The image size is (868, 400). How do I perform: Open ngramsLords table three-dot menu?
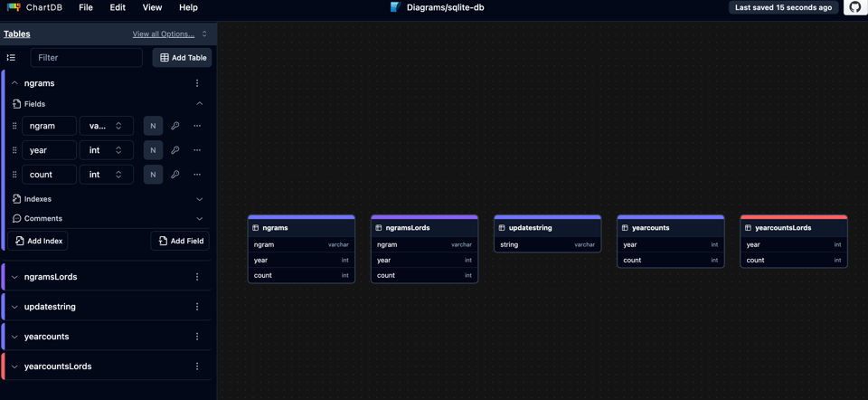(197, 276)
